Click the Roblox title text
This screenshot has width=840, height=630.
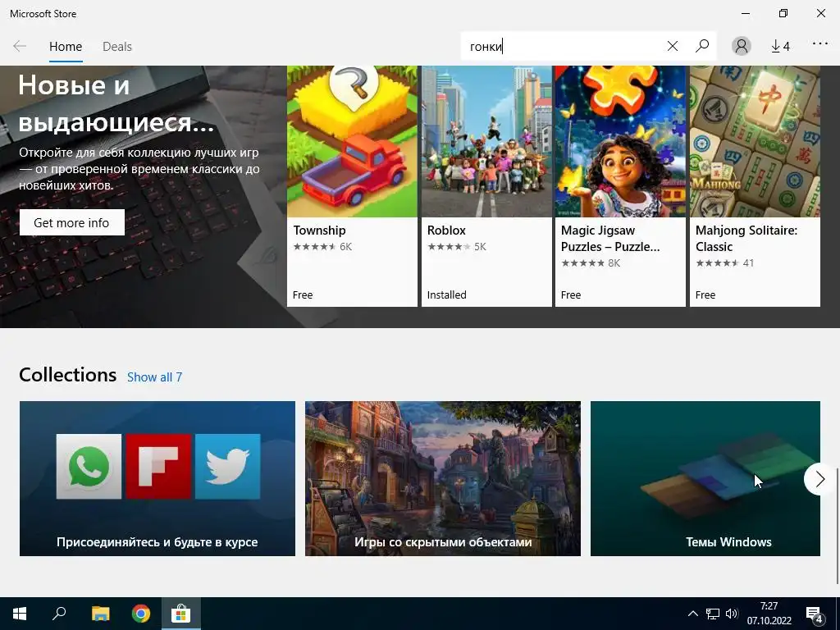pos(446,231)
